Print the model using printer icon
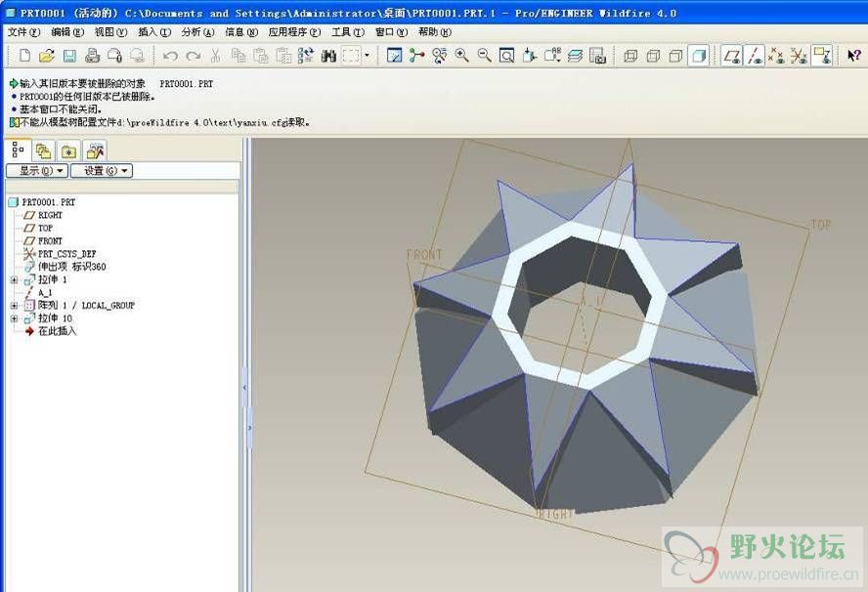868x592 pixels. tap(92, 56)
